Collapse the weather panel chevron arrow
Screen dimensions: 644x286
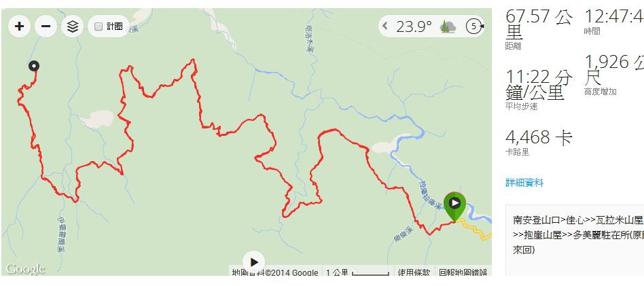pos(385,26)
